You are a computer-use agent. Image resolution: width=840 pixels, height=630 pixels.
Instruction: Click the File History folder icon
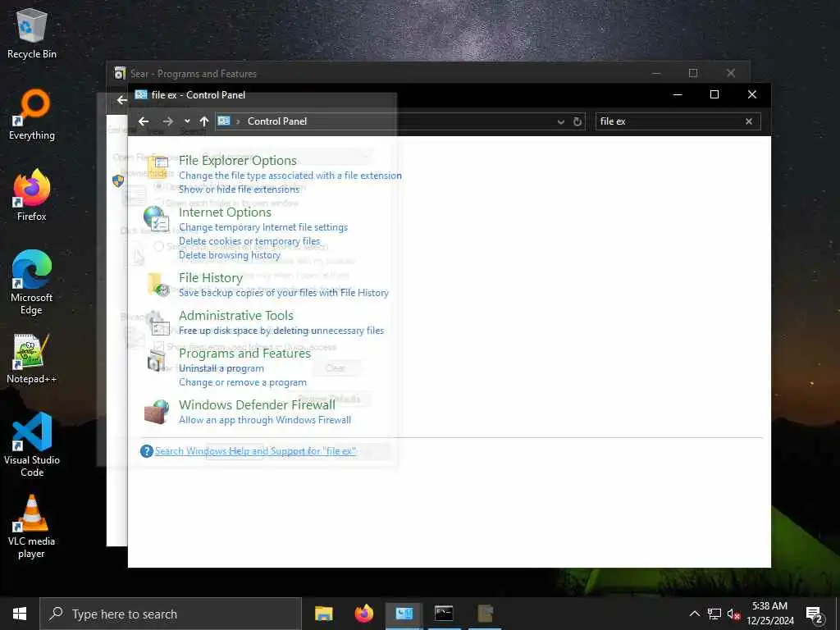158,285
